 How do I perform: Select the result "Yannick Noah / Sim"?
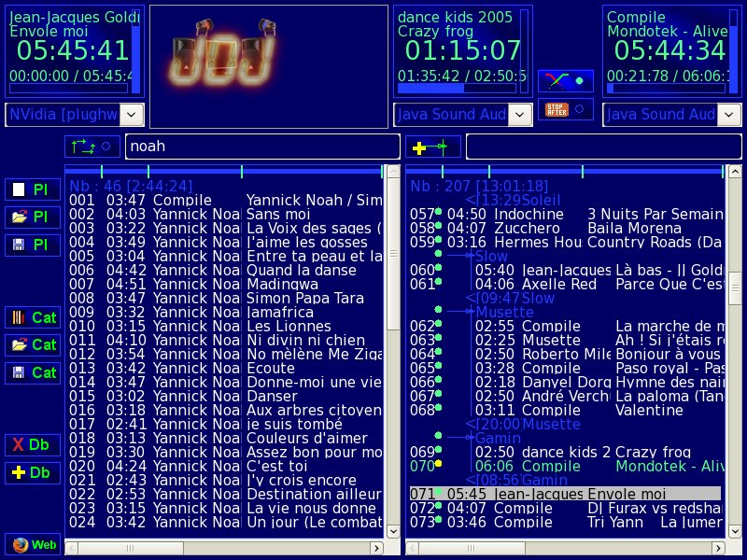coord(226,200)
